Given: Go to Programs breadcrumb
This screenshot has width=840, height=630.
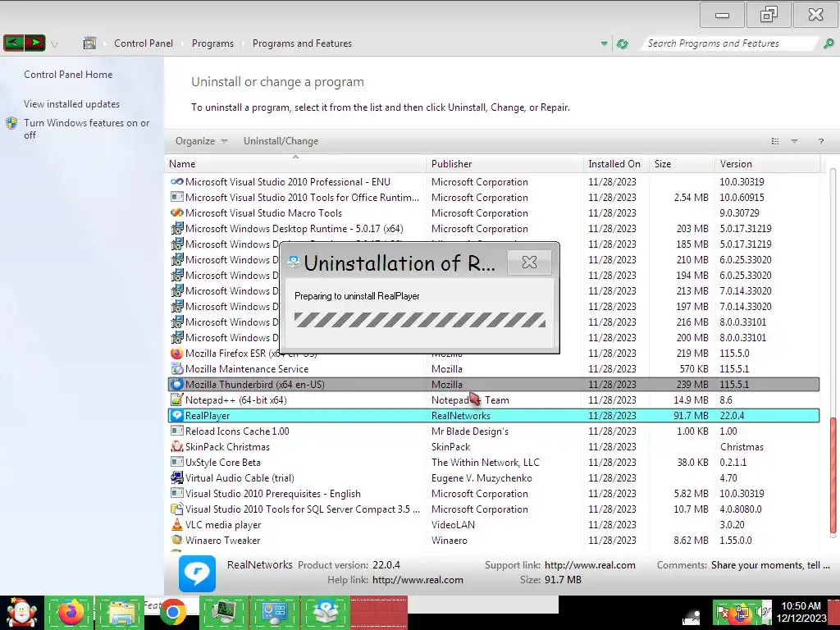Looking at the screenshot, I should [x=212, y=43].
